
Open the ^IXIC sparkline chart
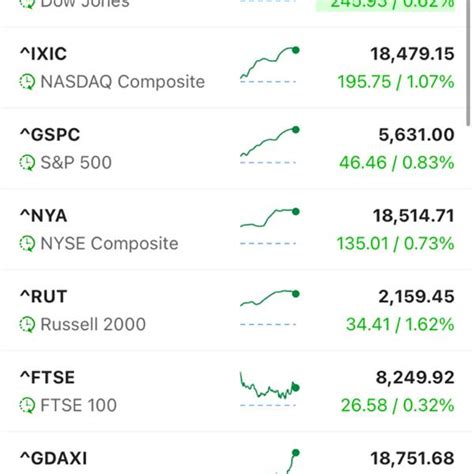click(x=270, y=65)
